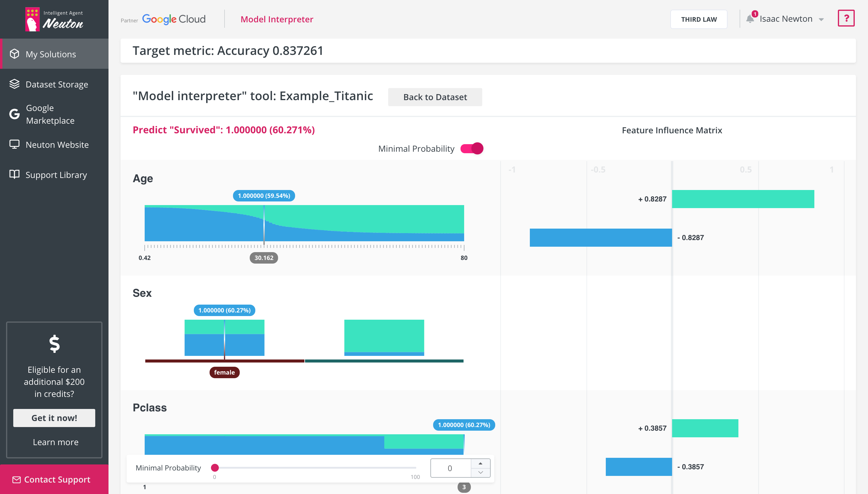The image size is (868, 494).
Task: Decrease Minimal Probability with down arrow
Action: tap(480, 472)
